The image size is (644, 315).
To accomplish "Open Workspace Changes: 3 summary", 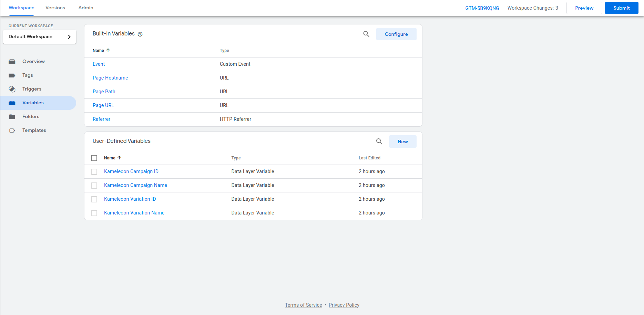I will pos(533,8).
